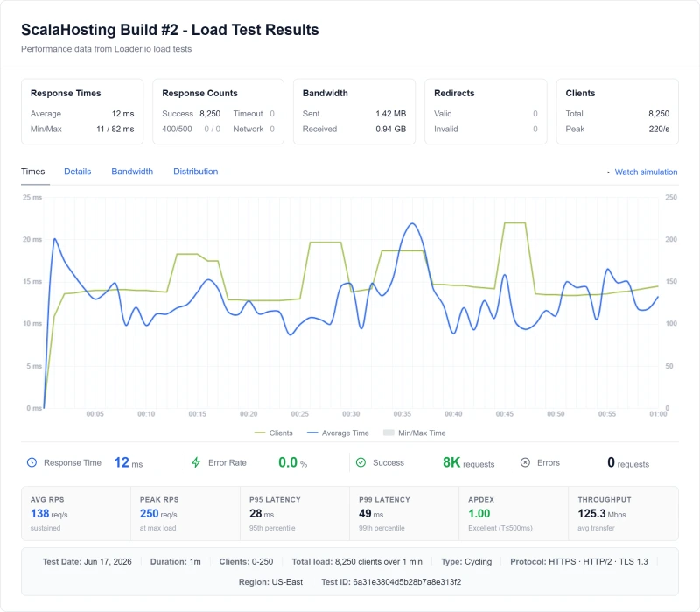Viewport: 700px width, 612px height.
Task: Click the P99 LATENCY value 49 ms
Action: click(x=371, y=514)
